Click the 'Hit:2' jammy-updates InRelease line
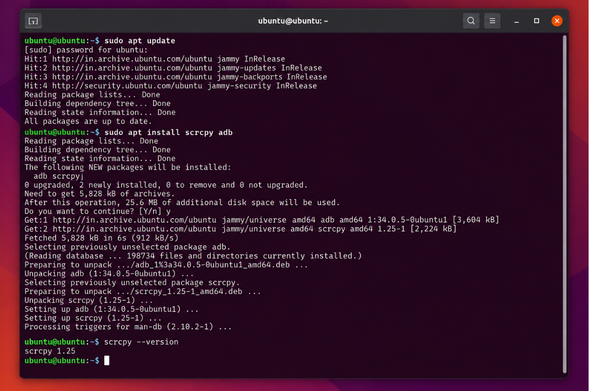Screen dimensions: 589x391 click(173, 68)
